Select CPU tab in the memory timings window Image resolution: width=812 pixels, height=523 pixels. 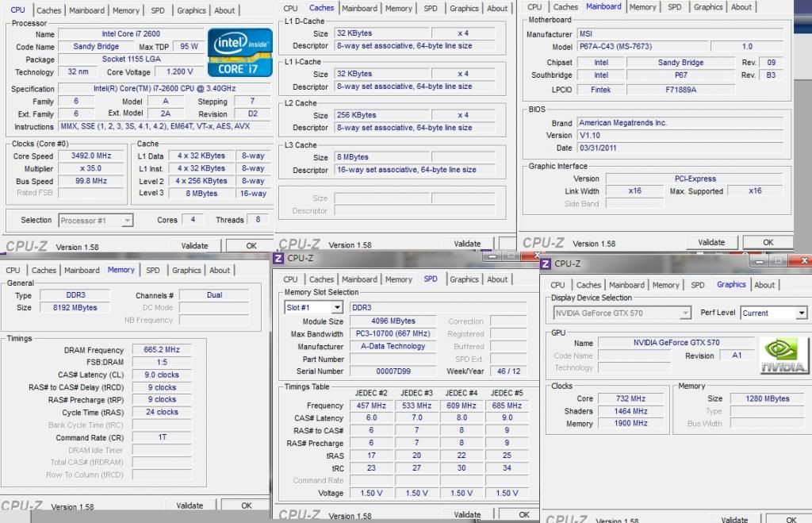click(13, 271)
